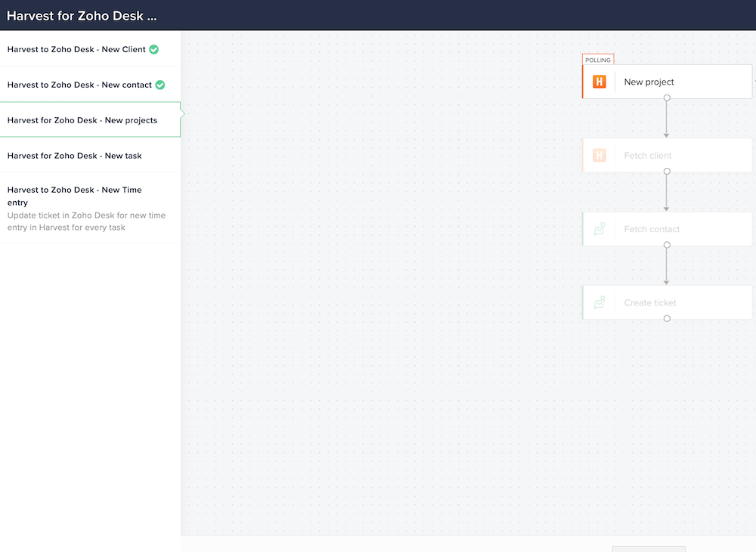Click Harvest icon on Fetch client step
This screenshot has width=756, height=552.
600,156
